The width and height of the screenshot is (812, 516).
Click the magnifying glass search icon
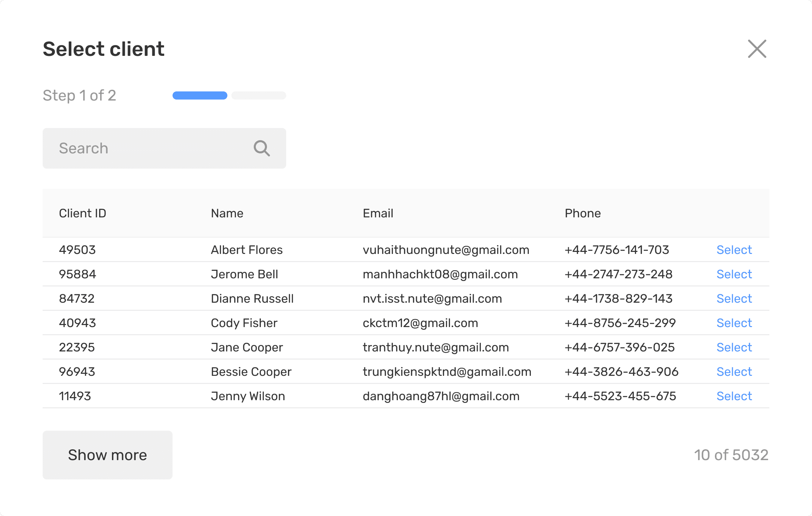(262, 148)
